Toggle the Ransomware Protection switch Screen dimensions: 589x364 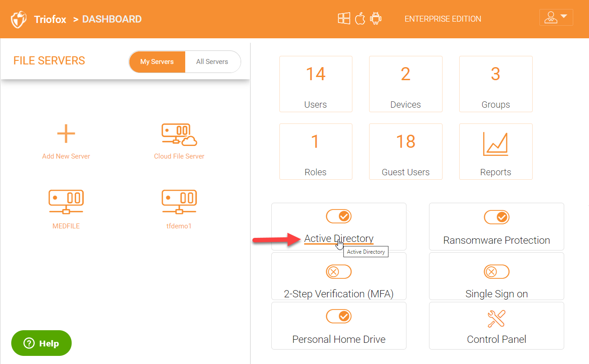[x=497, y=217]
